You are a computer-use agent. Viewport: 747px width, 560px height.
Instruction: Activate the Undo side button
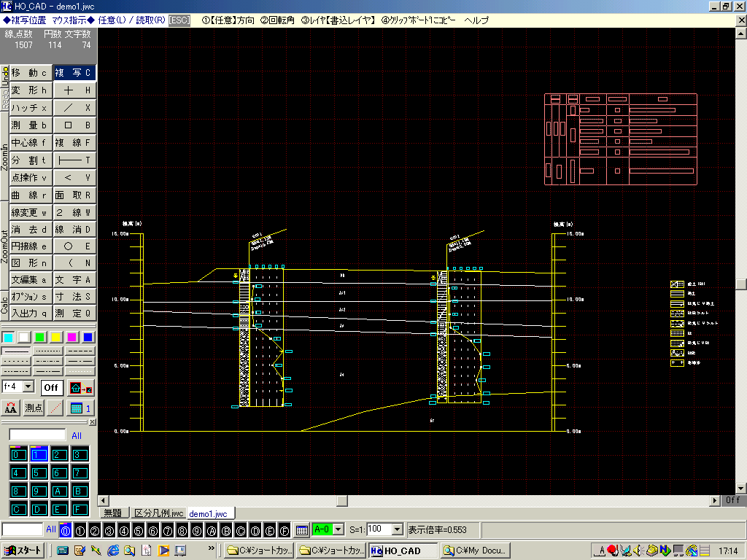coord(5,76)
